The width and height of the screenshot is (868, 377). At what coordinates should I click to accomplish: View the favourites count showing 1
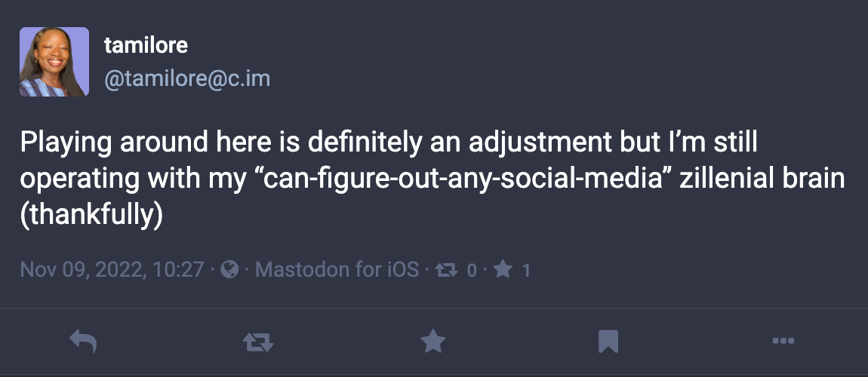(x=526, y=269)
